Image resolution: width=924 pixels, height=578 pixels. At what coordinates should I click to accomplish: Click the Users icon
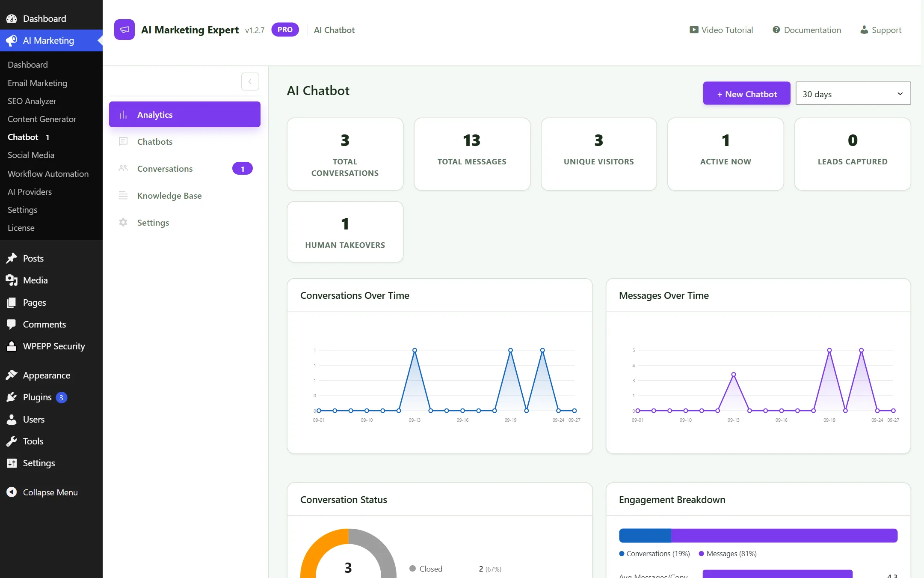click(x=12, y=419)
